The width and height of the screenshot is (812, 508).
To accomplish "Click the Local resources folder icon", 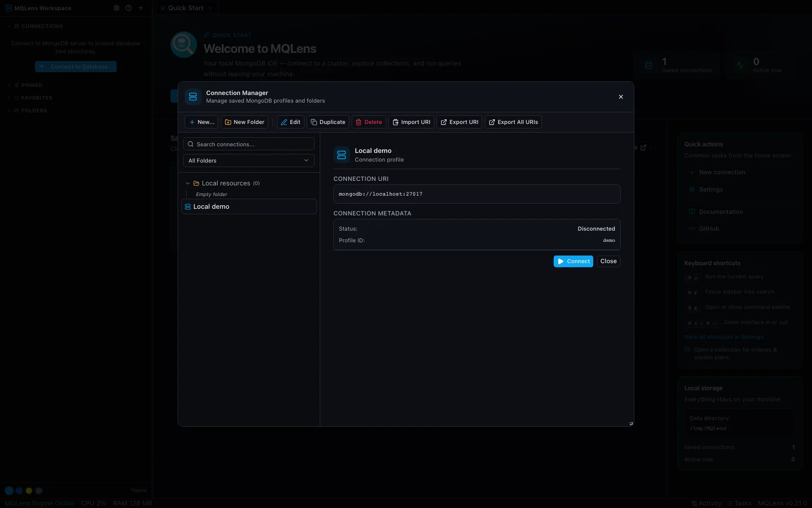I will coord(196,183).
